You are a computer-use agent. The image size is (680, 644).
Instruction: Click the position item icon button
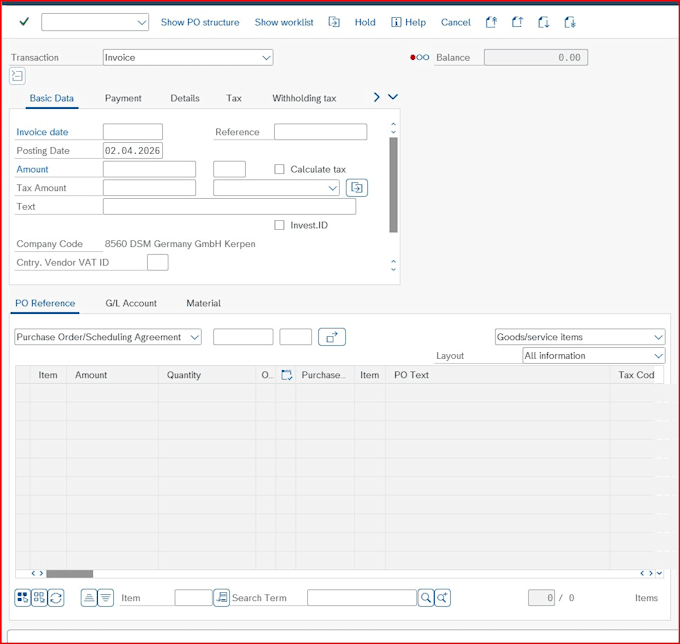tap(221, 598)
